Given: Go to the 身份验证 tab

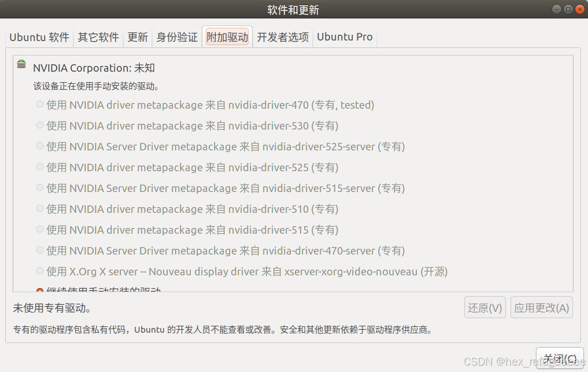Looking at the screenshot, I should (x=177, y=37).
